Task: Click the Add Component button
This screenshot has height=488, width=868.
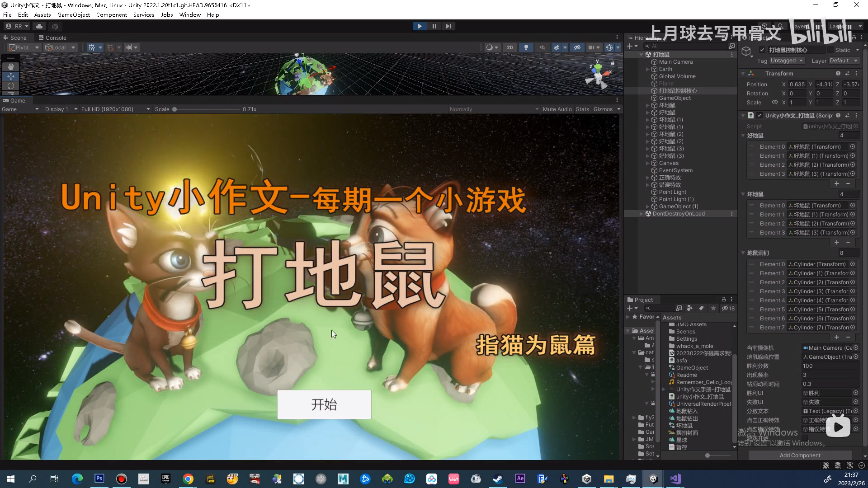Action: click(800, 455)
